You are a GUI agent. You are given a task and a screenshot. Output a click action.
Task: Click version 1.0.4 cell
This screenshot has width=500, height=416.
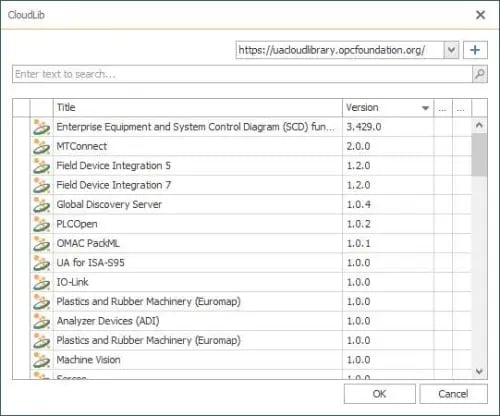[388, 204]
